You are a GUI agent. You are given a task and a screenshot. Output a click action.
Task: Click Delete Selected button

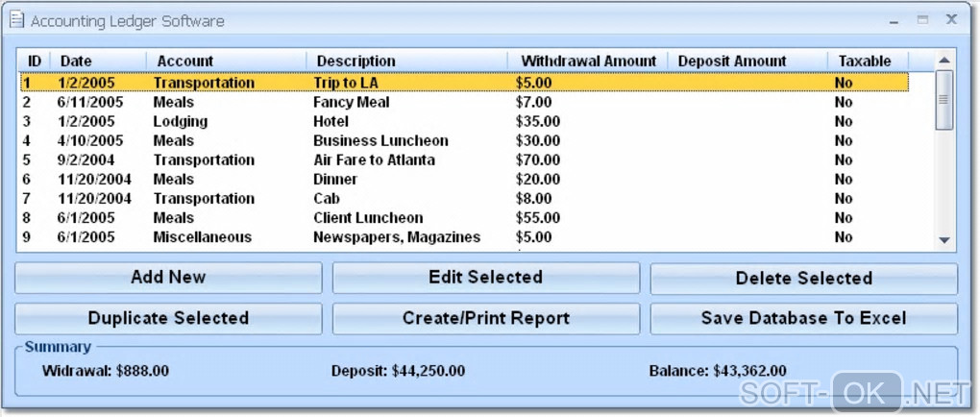coord(804,279)
